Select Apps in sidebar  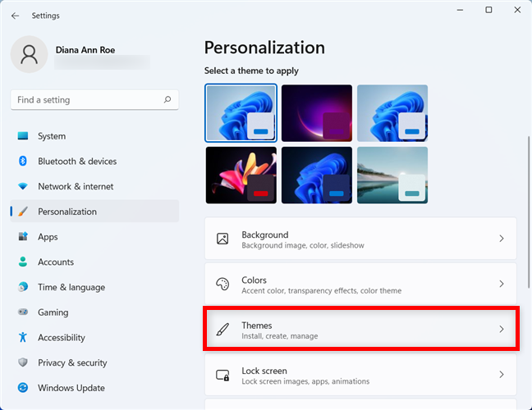point(94,236)
